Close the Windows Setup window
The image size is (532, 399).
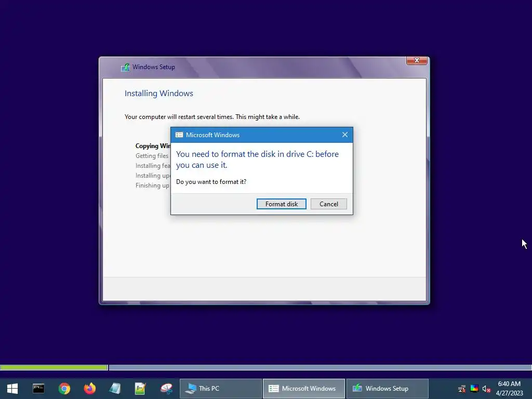417,60
